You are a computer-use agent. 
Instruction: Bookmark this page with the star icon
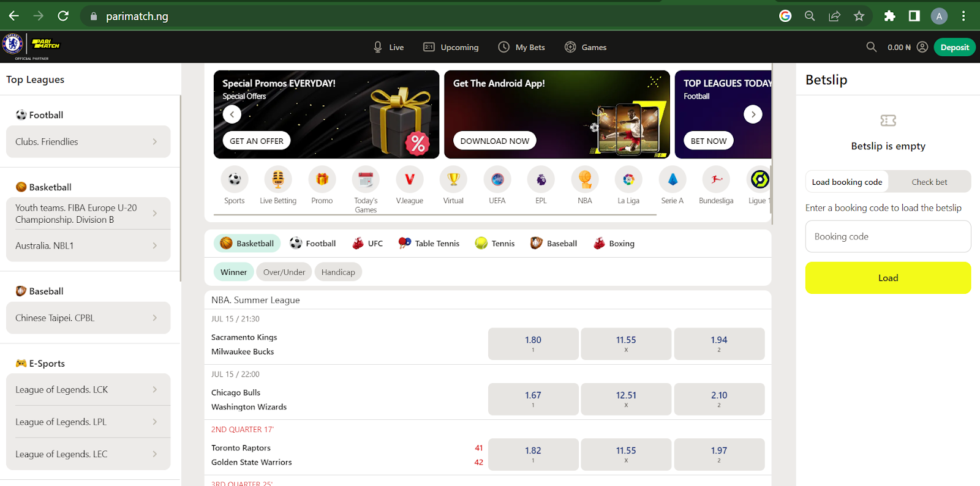click(x=859, y=16)
